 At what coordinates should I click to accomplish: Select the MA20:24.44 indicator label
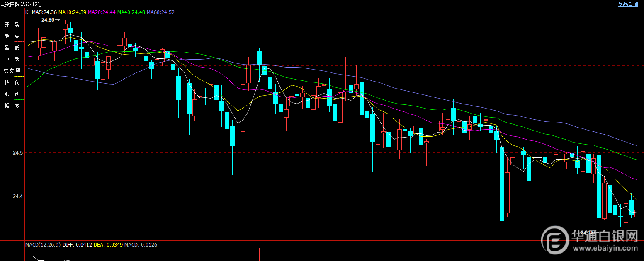pyautogui.click(x=102, y=12)
